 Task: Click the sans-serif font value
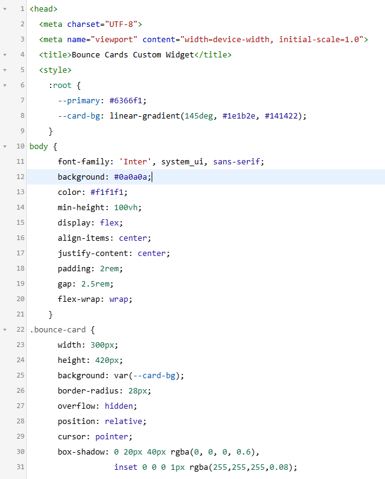[x=236, y=162]
